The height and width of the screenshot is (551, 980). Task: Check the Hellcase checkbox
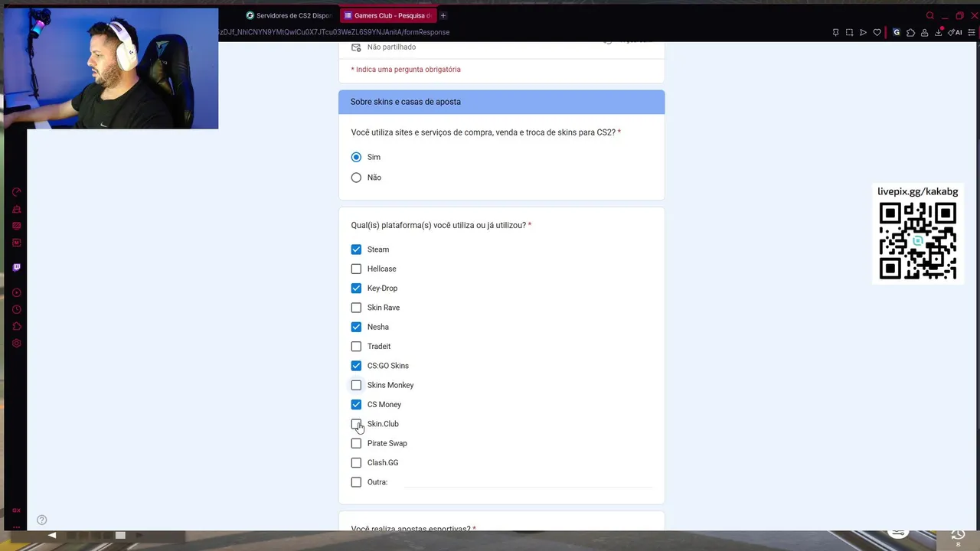point(356,269)
